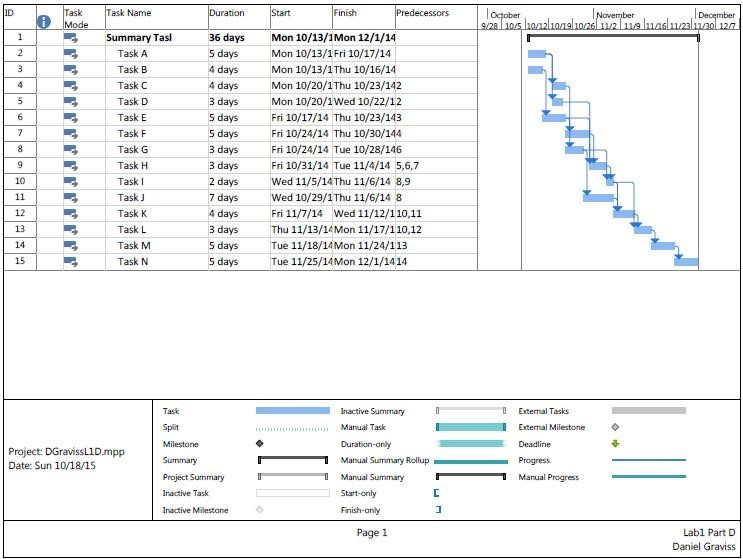Click the Task E Gantt bar
This screenshot has height=559, width=743.
(554, 118)
